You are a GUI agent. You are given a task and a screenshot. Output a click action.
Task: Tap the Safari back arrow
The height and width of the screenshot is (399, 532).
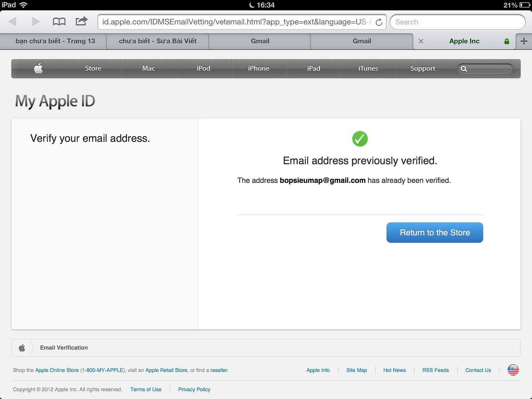pyautogui.click(x=13, y=21)
